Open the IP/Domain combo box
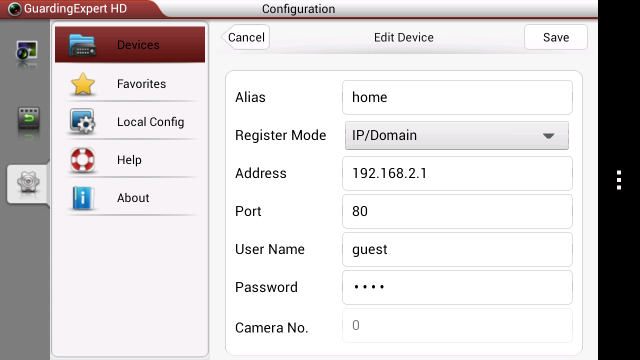The height and width of the screenshot is (360, 640). [x=457, y=136]
